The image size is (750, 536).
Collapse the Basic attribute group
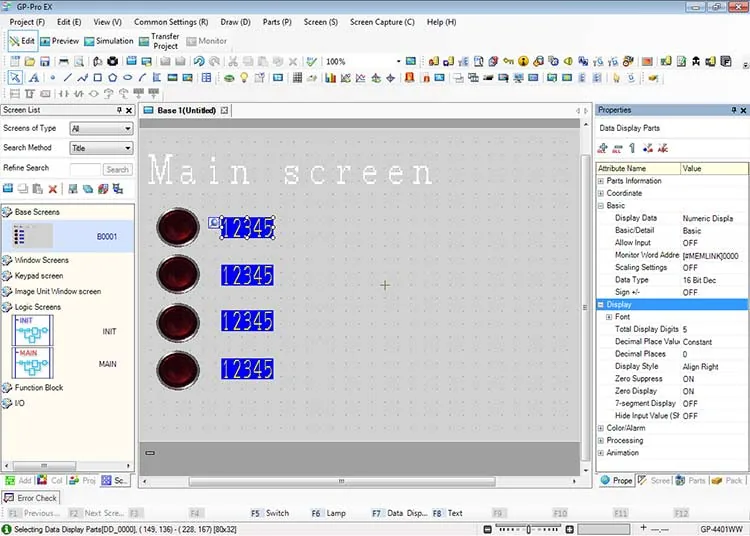601,206
